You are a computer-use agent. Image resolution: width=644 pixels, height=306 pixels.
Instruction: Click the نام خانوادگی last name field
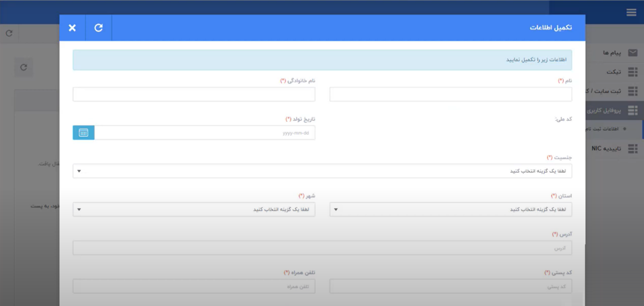click(x=194, y=94)
